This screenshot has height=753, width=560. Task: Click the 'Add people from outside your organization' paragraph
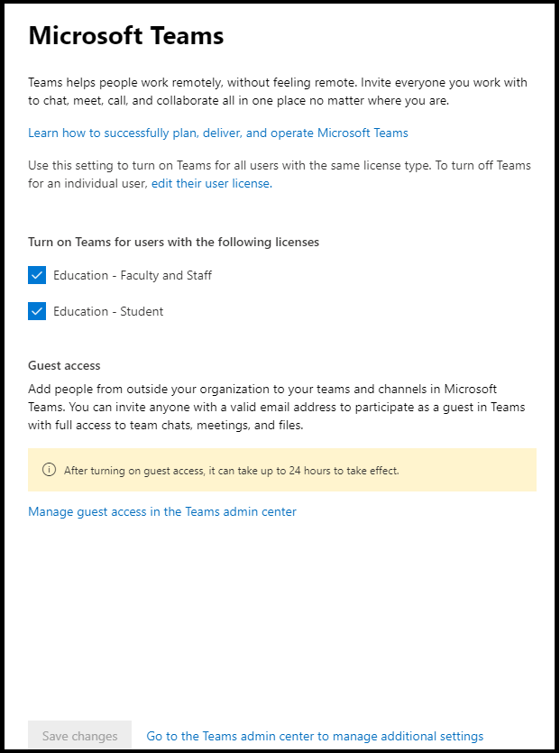277,407
